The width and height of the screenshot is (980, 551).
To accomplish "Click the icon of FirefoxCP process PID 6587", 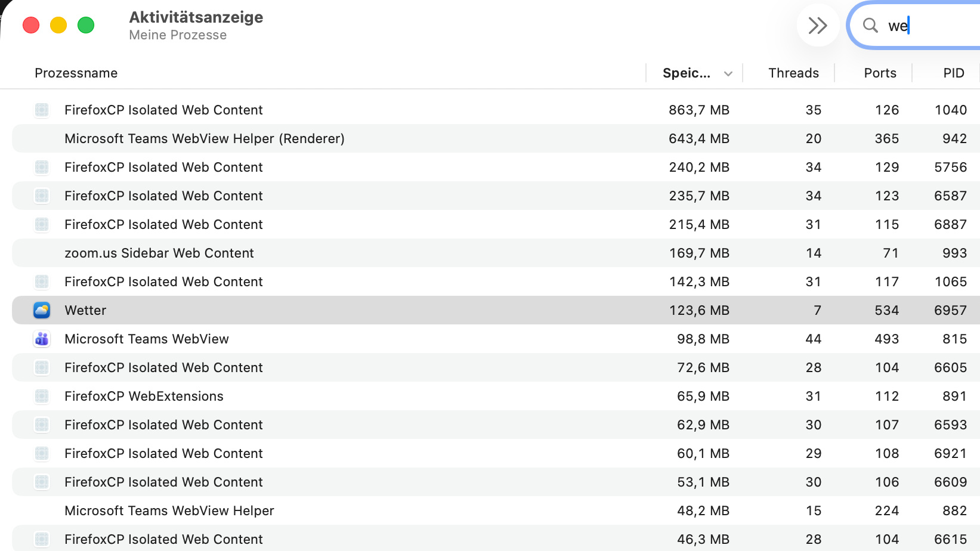I will [x=42, y=196].
